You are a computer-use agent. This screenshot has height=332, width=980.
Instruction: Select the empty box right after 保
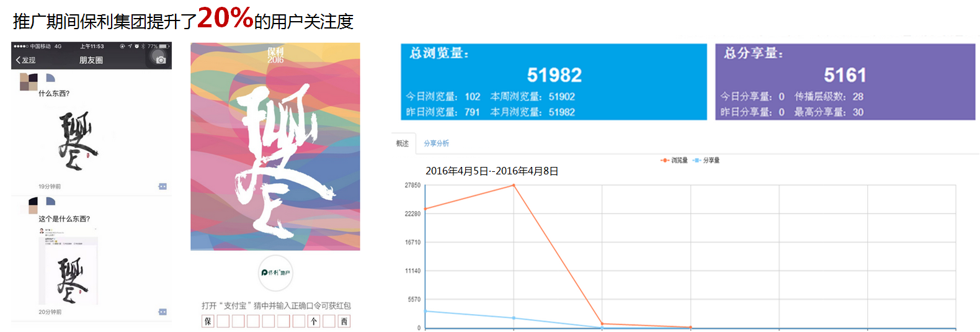click(x=223, y=321)
